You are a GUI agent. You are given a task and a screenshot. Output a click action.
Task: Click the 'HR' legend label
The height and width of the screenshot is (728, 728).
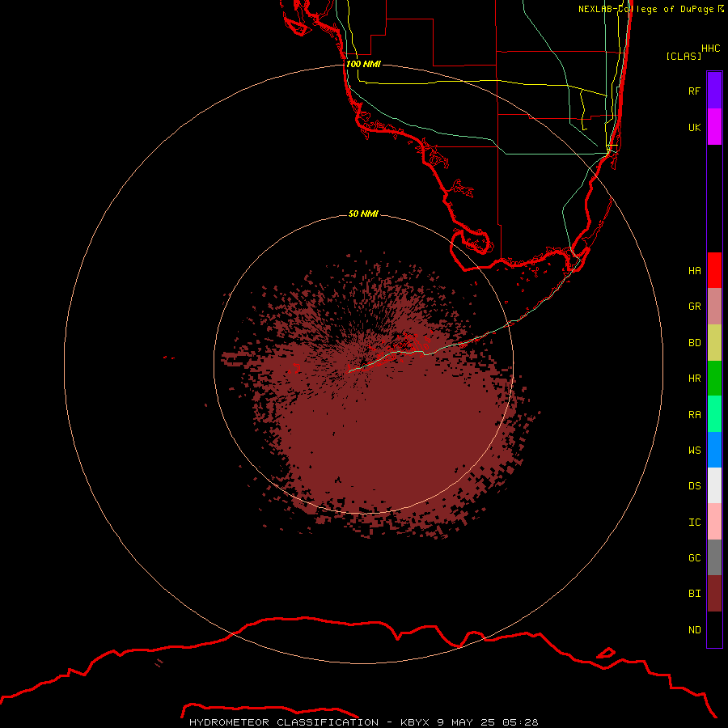pos(694,379)
